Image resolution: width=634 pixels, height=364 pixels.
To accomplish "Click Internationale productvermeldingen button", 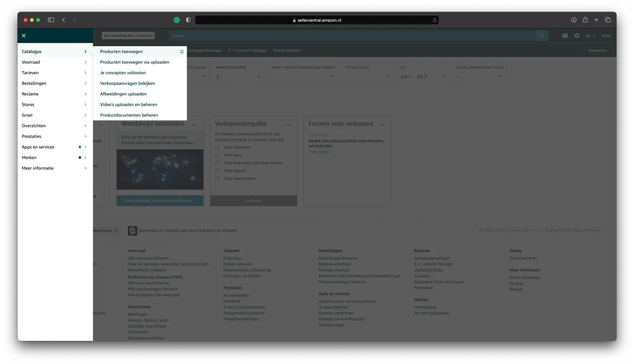I will tap(160, 201).
